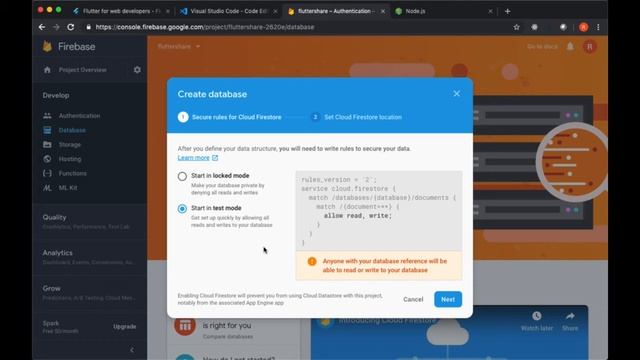Screen dimensions: 640x360
Task: Click Upgrade plan link
Action: click(x=124, y=327)
